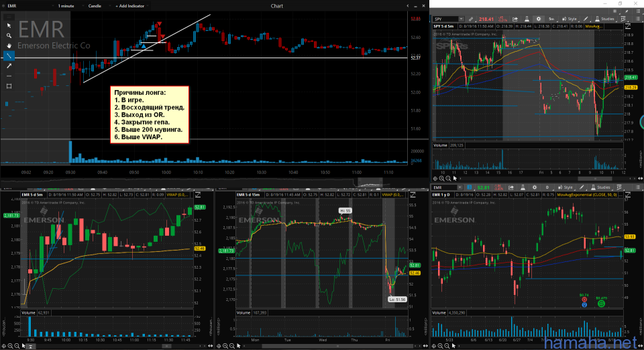
Task: Select the magnifier zoom tool
Action: pyautogui.click(x=9, y=36)
